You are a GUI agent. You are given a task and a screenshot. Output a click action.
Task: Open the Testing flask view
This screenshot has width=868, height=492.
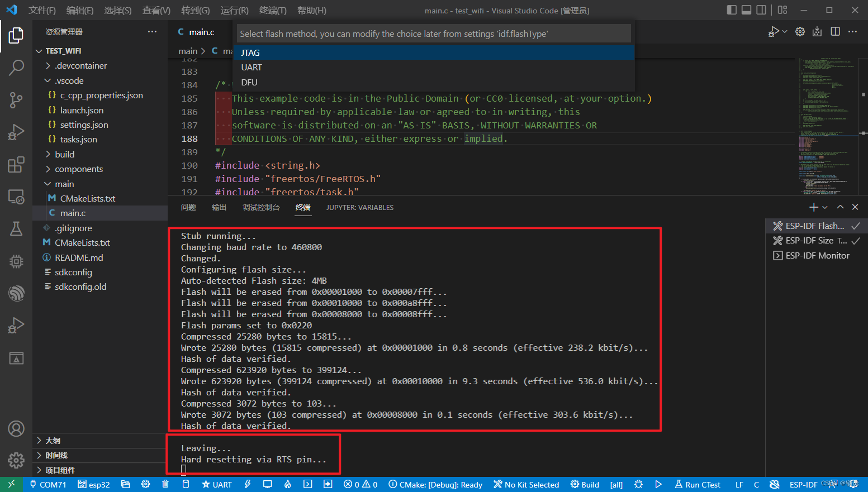(x=16, y=228)
